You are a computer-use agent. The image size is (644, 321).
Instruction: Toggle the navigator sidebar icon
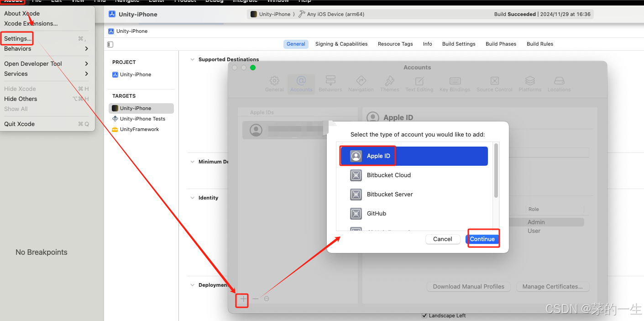[110, 44]
